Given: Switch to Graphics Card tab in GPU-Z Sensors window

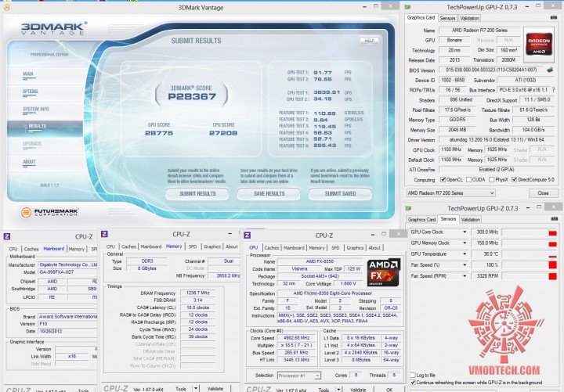Looking at the screenshot, I should pos(421,219).
